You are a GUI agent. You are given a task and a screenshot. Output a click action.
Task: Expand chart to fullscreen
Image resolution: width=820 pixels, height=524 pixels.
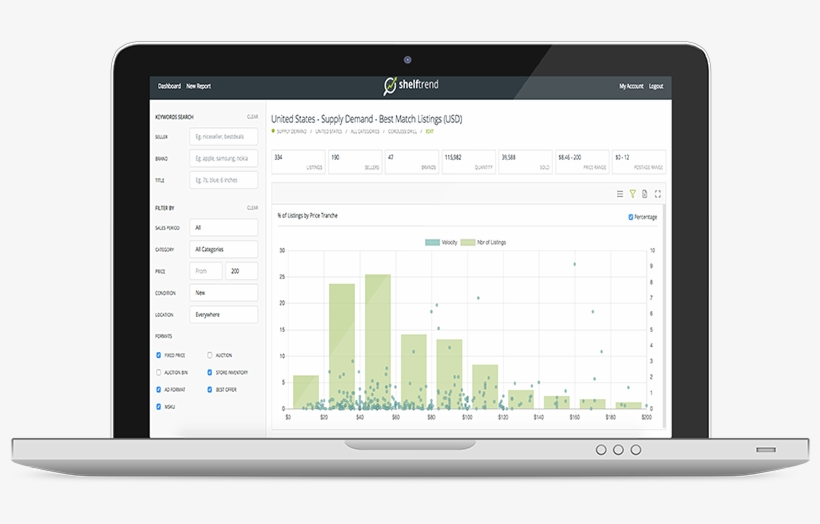(x=658, y=194)
